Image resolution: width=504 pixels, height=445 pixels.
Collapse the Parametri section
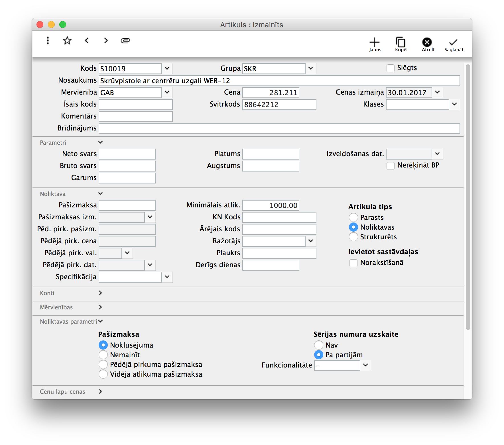100,142
